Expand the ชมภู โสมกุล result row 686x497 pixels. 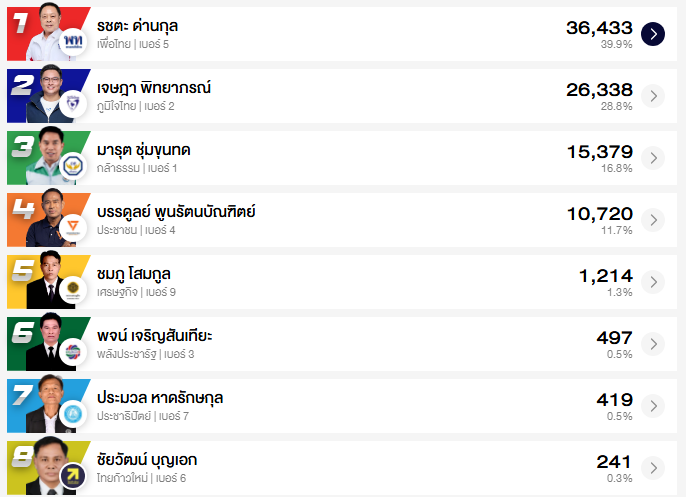click(x=652, y=282)
